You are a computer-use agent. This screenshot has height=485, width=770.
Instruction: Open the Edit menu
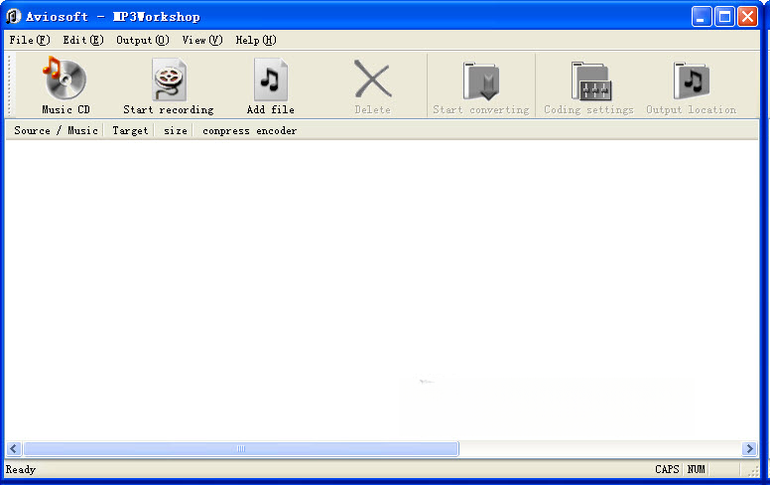[x=83, y=40]
